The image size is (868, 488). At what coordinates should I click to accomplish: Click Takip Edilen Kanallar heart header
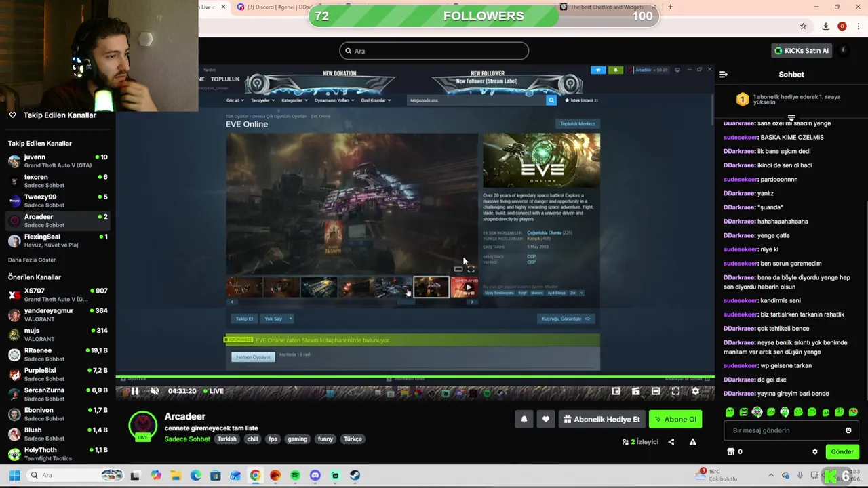point(52,115)
